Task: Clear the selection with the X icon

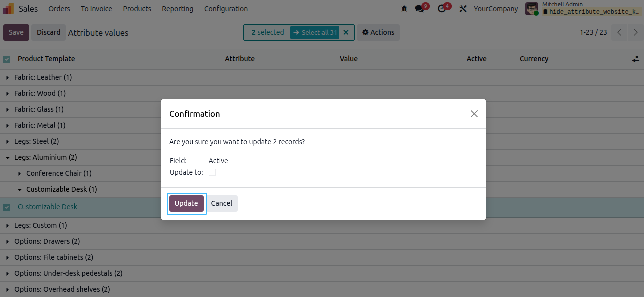Action: pyautogui.click(x=346, y=32)
